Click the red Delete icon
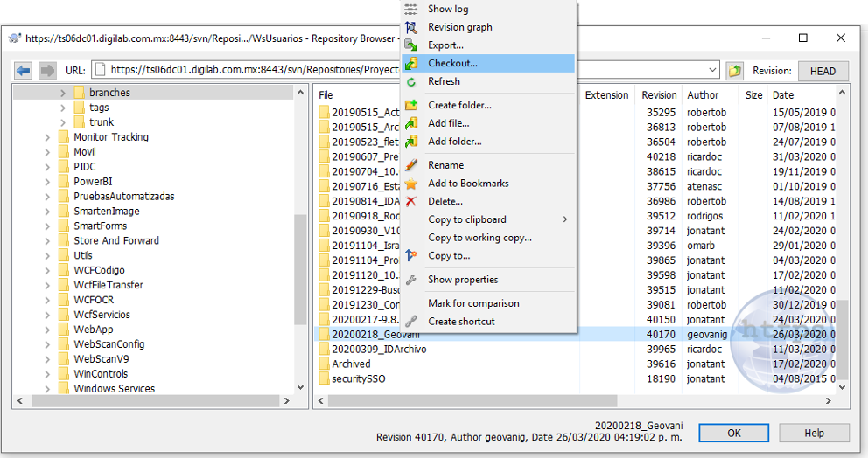 411,202
